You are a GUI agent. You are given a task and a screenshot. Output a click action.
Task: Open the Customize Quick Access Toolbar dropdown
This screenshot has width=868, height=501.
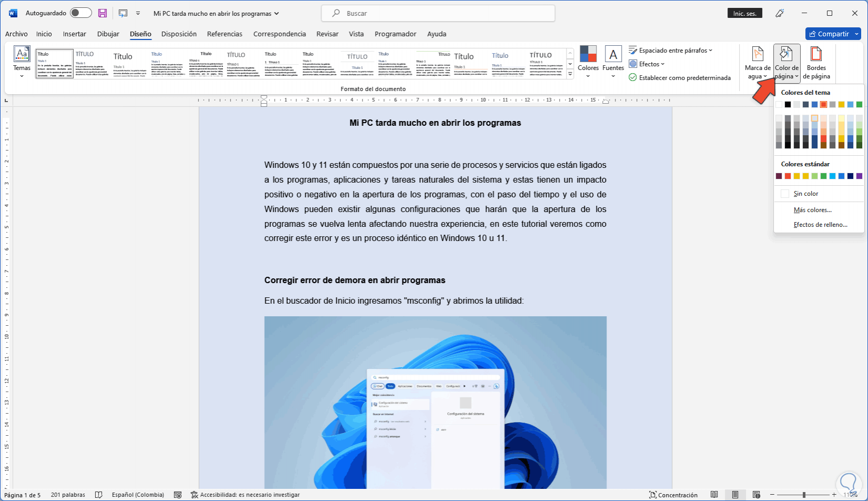click(x=138, y=13)
